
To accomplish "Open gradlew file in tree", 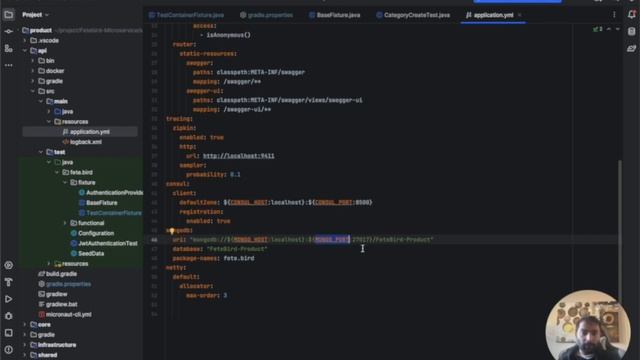I will (56, 294).
